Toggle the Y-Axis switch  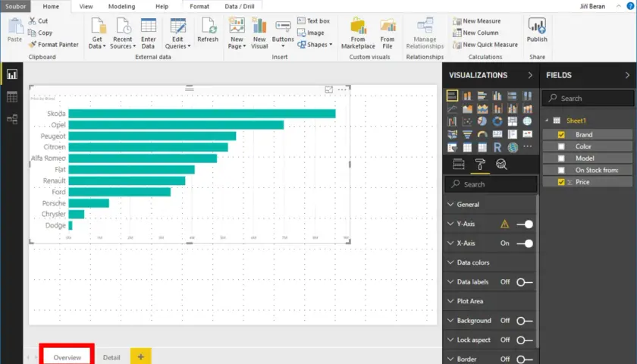click(525, 224)
